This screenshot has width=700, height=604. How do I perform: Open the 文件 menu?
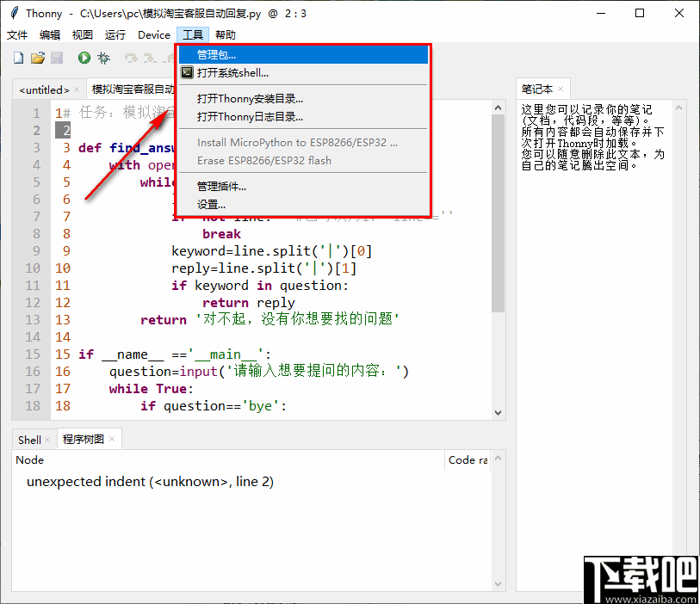click(x=17, y=34)
